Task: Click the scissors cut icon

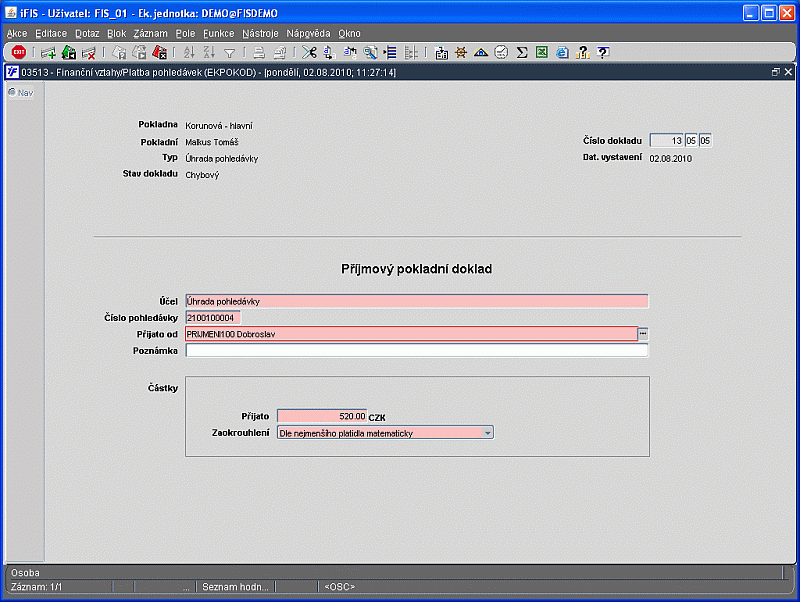Action: [309, 53]
